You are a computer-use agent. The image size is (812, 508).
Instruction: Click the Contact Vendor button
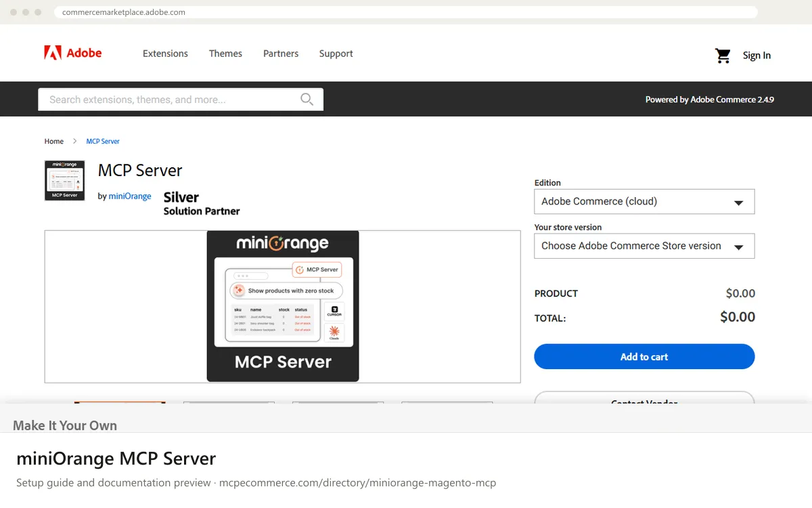tap(644, 398)
